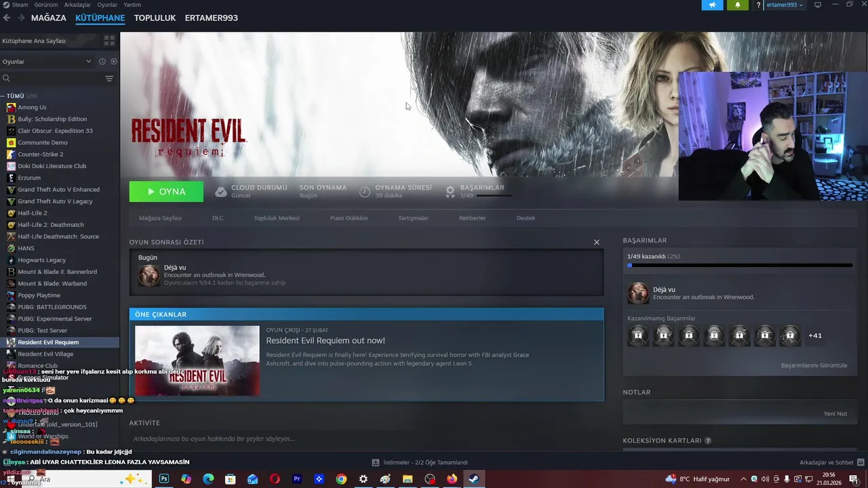Viewport: 868px width, 488px height.
Task: Close the Oyun Sonrası Özeti panel
Action: [597, 242]
